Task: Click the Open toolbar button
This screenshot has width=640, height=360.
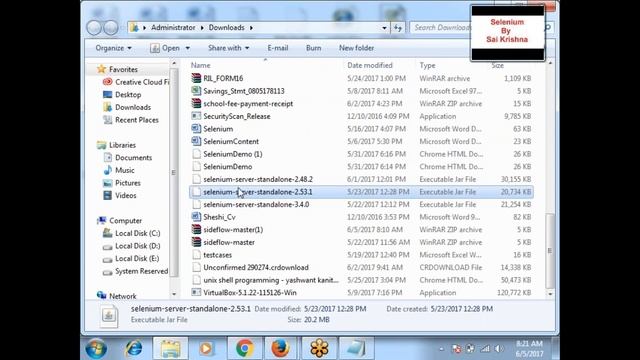Action: point(165,48)
